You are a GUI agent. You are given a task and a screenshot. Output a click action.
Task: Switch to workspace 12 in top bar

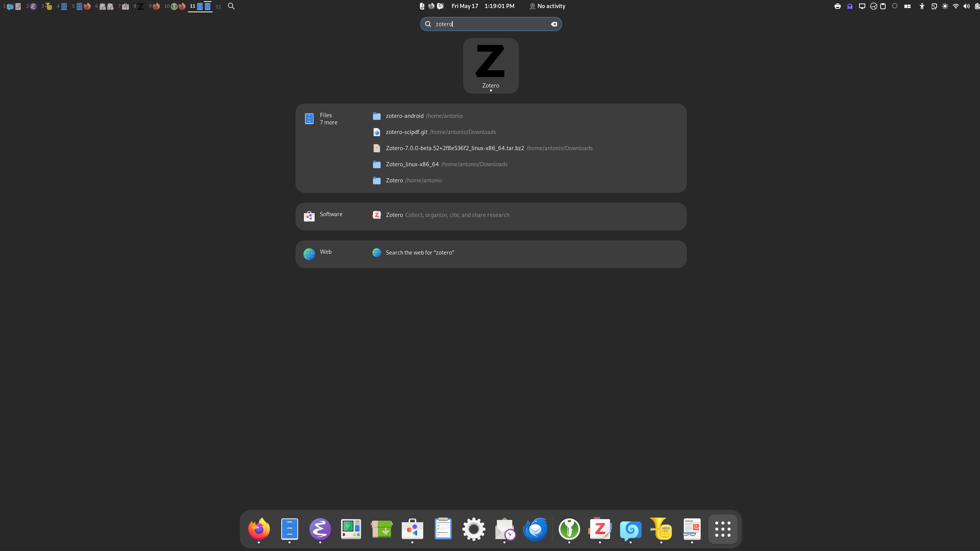[x=218, y=6]
